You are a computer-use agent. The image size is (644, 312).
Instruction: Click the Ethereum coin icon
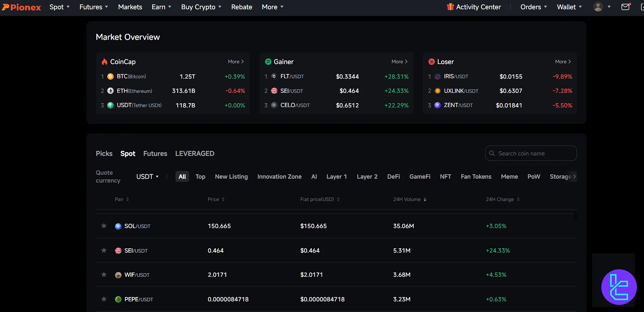110,91
